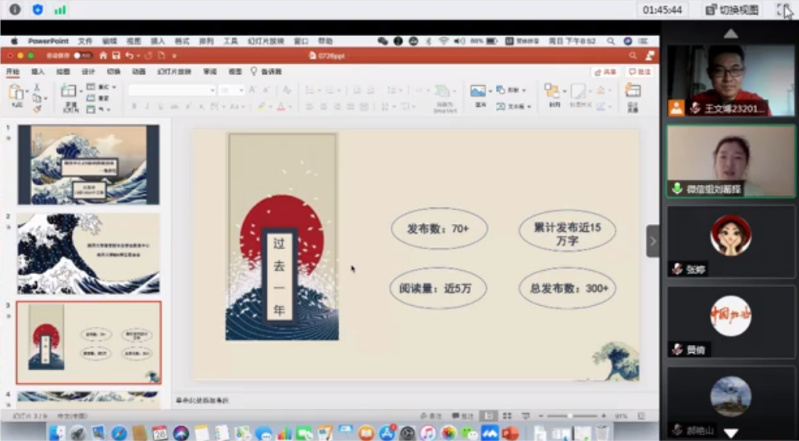This screenshot has height=441, width=799.
Task: Click the New Slide icon
Action: [68, 91]
